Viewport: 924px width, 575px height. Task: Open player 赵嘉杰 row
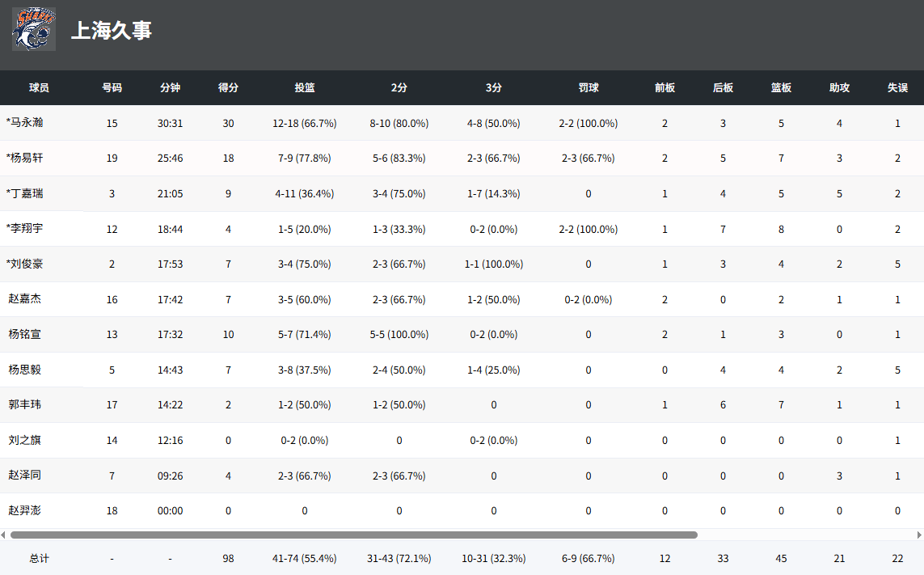pyautogui.click(x=25, y=299)
